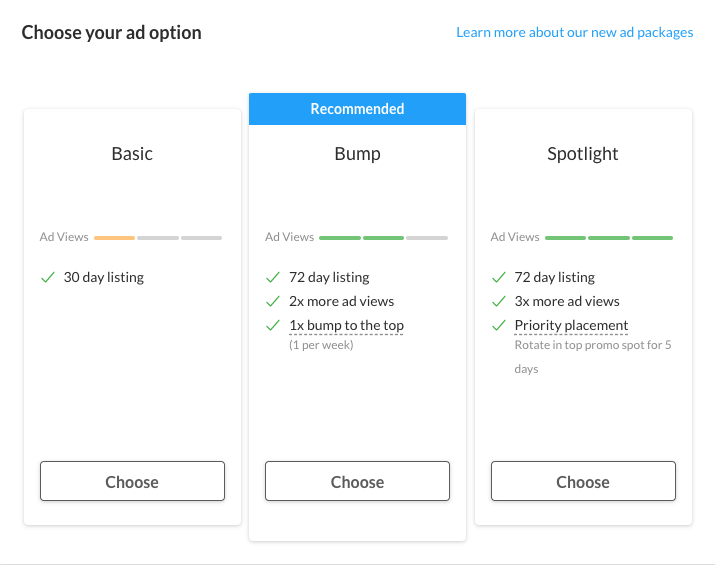
Task: Click the Spotlight package title
Action: tap(583, 154)
